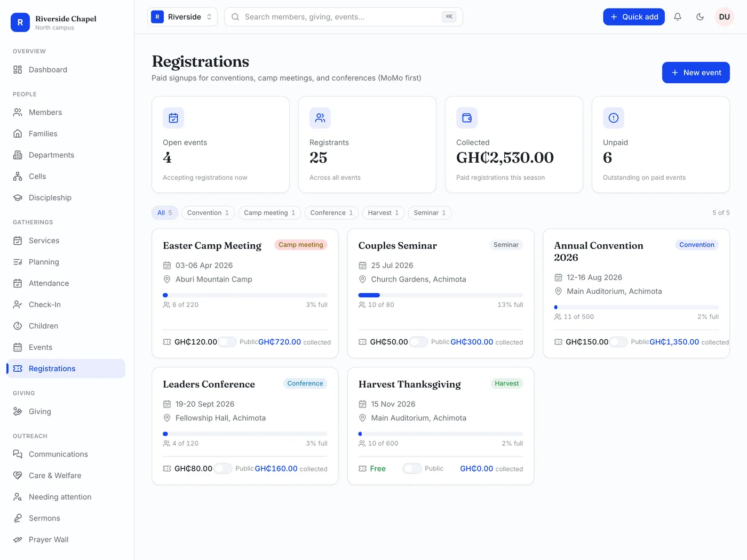Open Prayer Wall icon
This screenshot has height=560, width=747.
point(18,540)
